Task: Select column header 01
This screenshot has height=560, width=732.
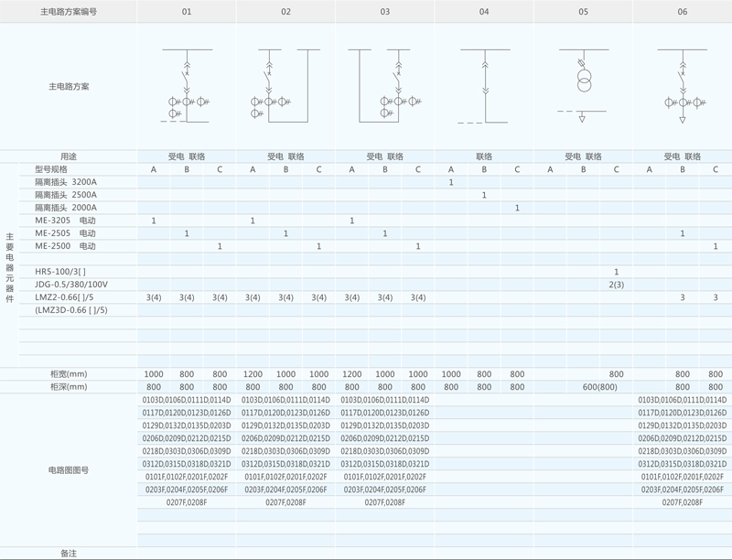Action: tap(187, 12)
